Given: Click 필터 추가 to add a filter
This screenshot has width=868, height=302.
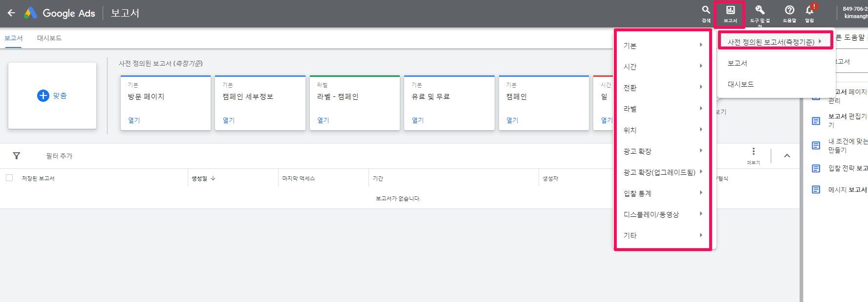Looking at the screenshot, I should pos(59,156).
